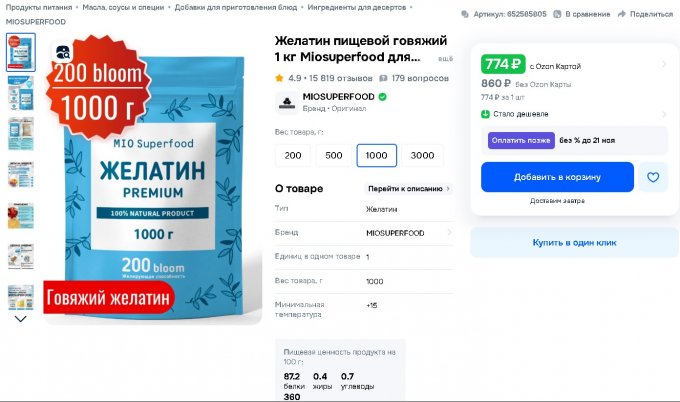The image size is (680, 402).
Task: Select the second product thumbnail
Action: pyautogui.click(x=21, y=93)
